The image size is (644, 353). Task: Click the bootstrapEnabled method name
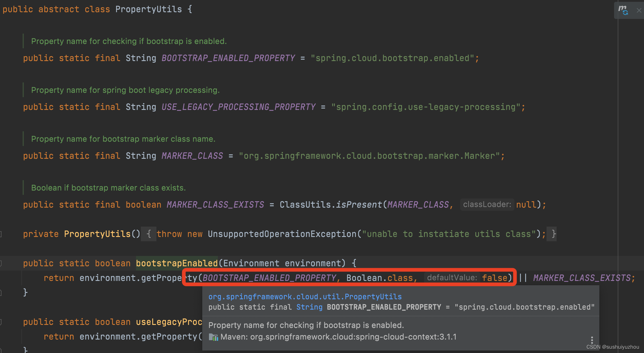pos(177,263)
